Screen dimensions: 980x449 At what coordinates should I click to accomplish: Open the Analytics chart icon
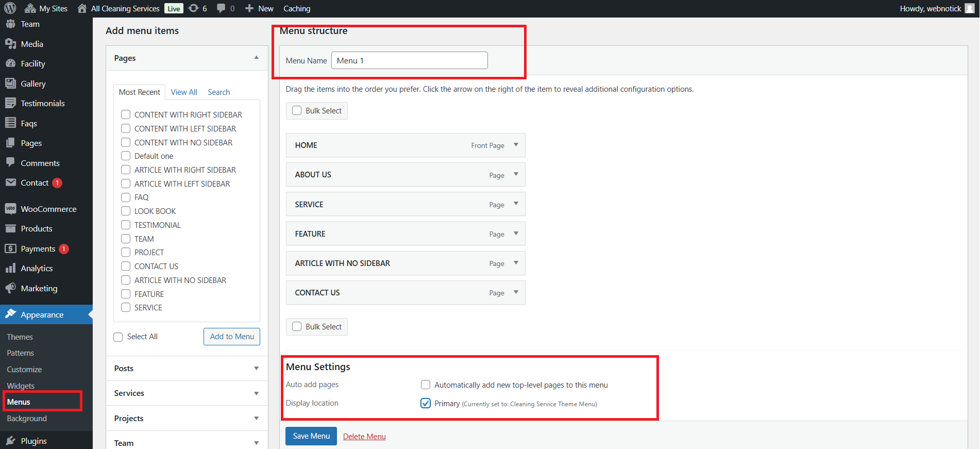[10, 268]
